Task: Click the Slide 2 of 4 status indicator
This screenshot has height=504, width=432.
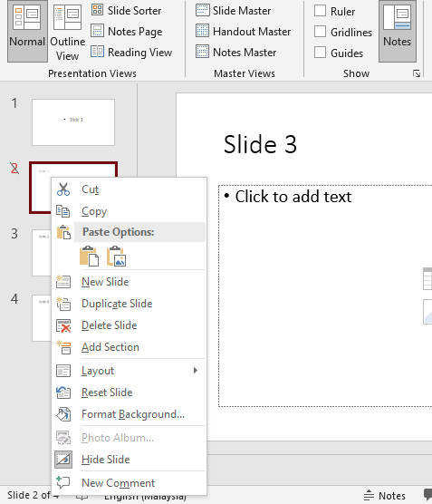Action: (33, 495)
